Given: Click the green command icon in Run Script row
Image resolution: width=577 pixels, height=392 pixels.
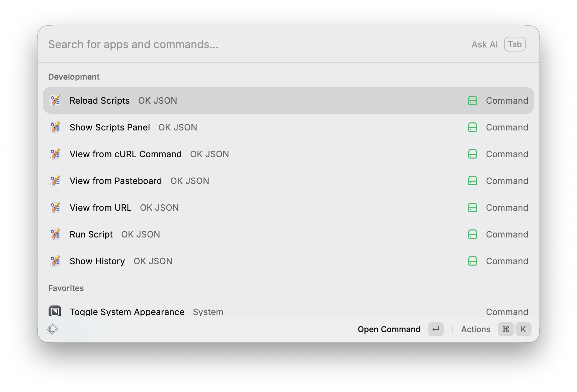Looking at the screenshot, I should click(472, 234).
